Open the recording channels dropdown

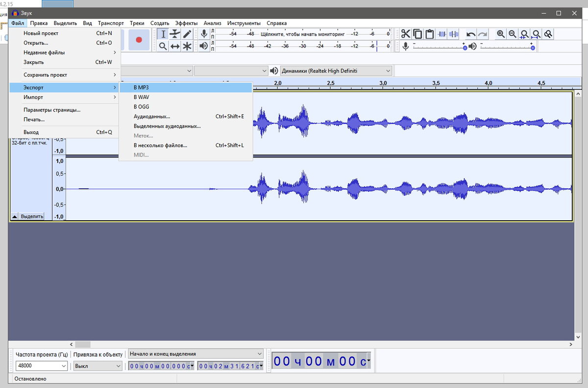(x=232, y=71)
